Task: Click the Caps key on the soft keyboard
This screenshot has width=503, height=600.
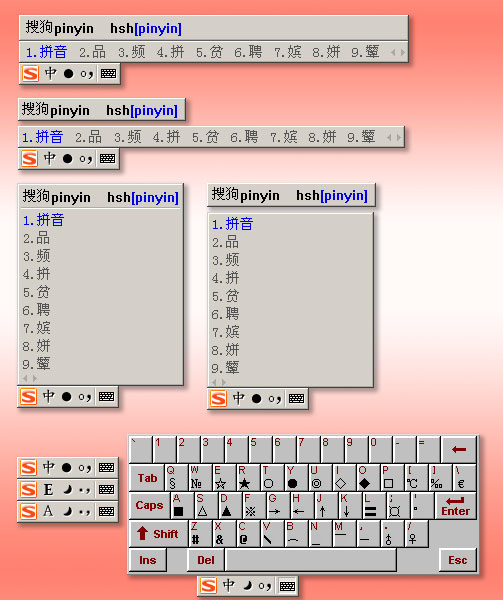Action: [149, 505]
